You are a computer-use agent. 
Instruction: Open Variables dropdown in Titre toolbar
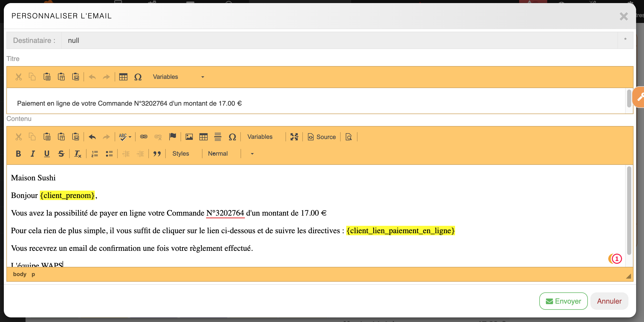178,77
